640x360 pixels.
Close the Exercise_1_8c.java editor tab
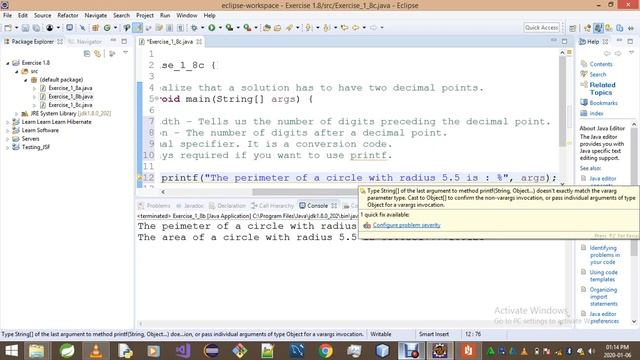(199, 42)
